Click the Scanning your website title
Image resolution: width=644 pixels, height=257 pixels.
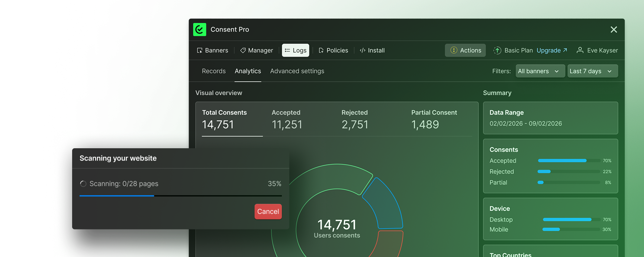coord(118,158)
